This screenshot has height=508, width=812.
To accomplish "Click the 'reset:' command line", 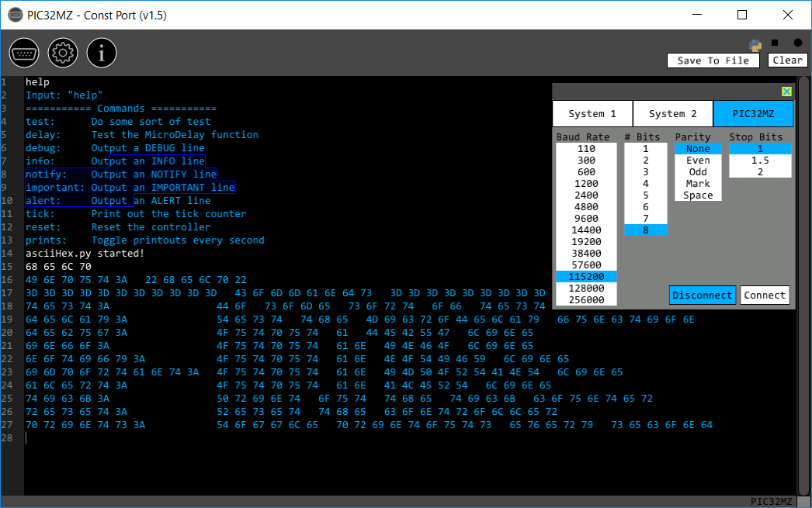I will point(118,227).
